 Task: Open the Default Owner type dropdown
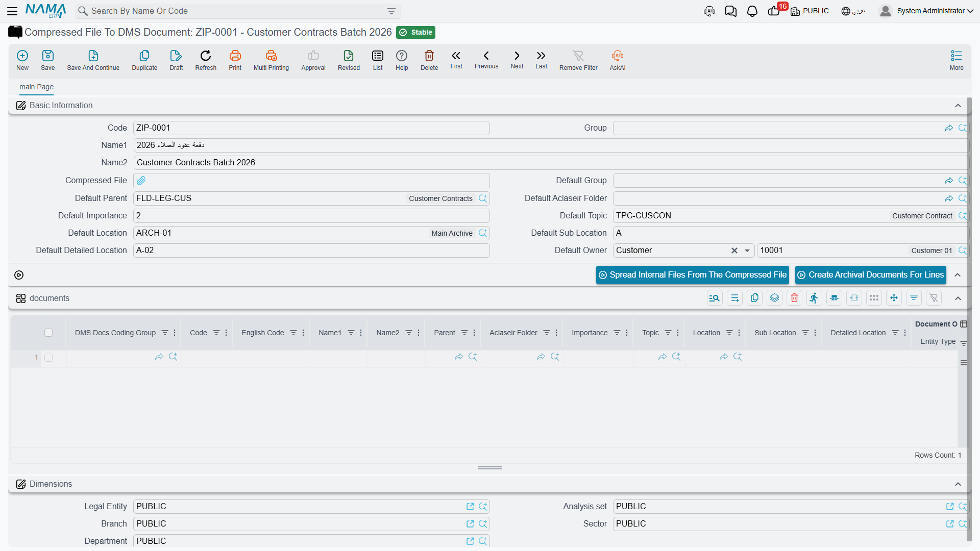747,251
